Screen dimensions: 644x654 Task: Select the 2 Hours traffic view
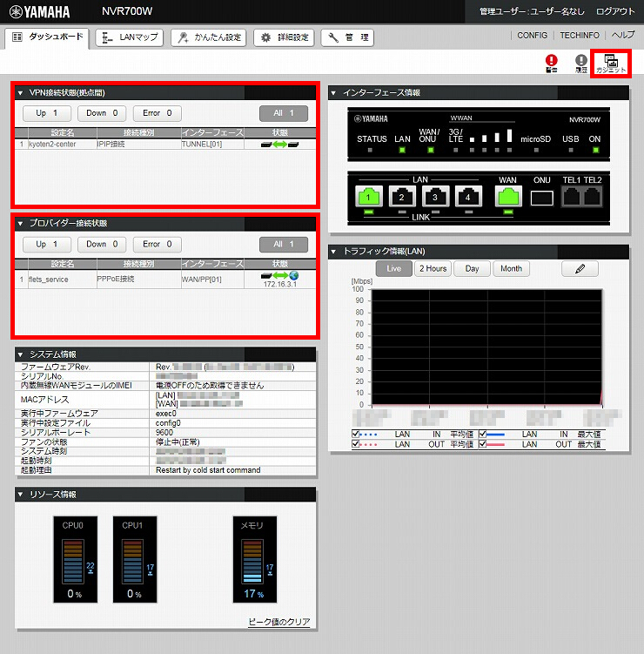(x=433, y=268)
